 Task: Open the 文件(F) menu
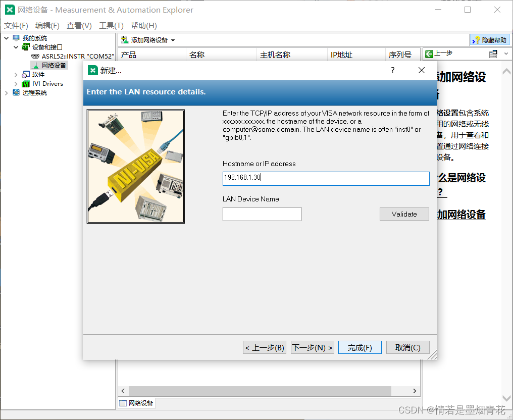point(16,26)
